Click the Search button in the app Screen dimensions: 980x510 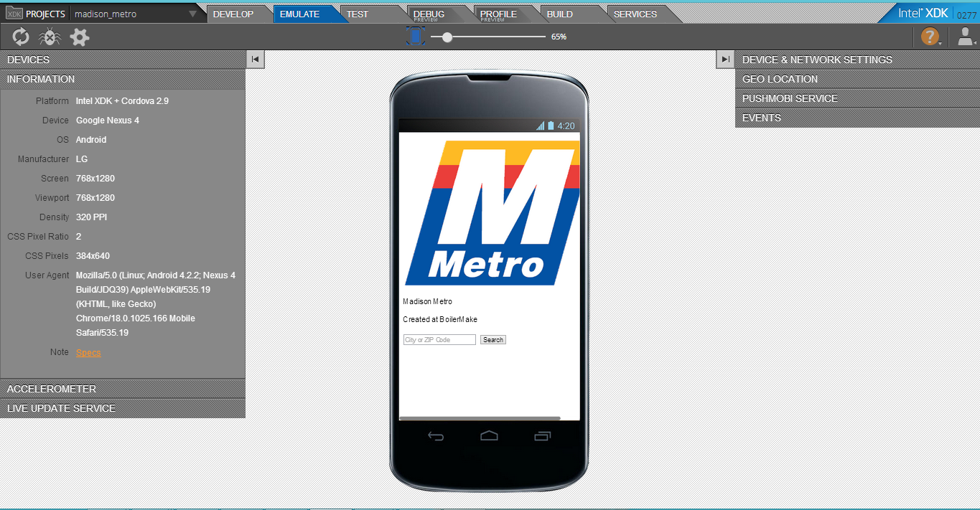pyautogui.click(x=493, y=340)
